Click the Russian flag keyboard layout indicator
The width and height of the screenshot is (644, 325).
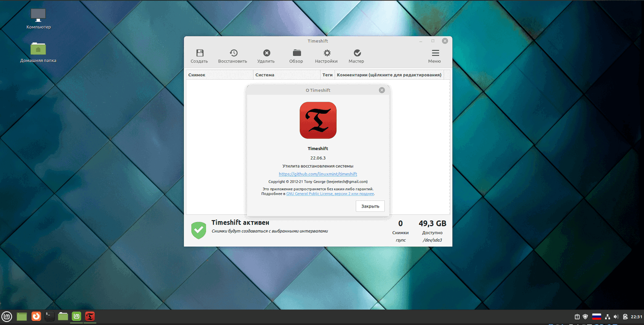point(596,317)
